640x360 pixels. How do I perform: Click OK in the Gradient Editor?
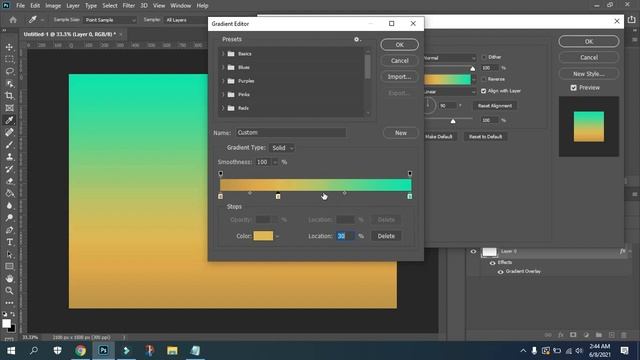coord(400,44)
